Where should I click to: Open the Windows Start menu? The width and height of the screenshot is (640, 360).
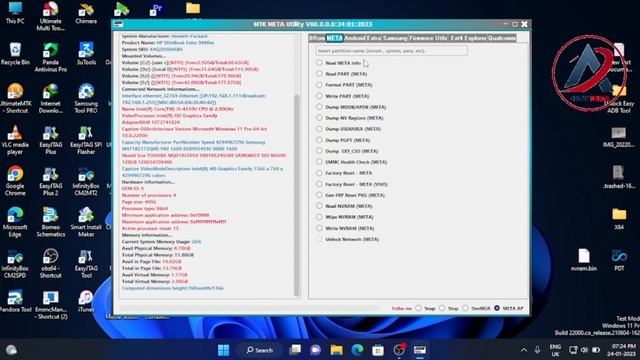(x=223, y=350)
